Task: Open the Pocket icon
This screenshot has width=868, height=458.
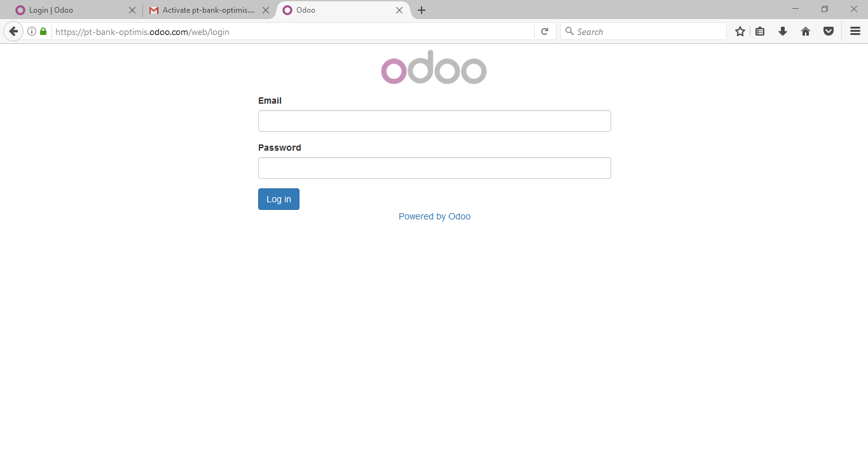Action: click(829, 31)
